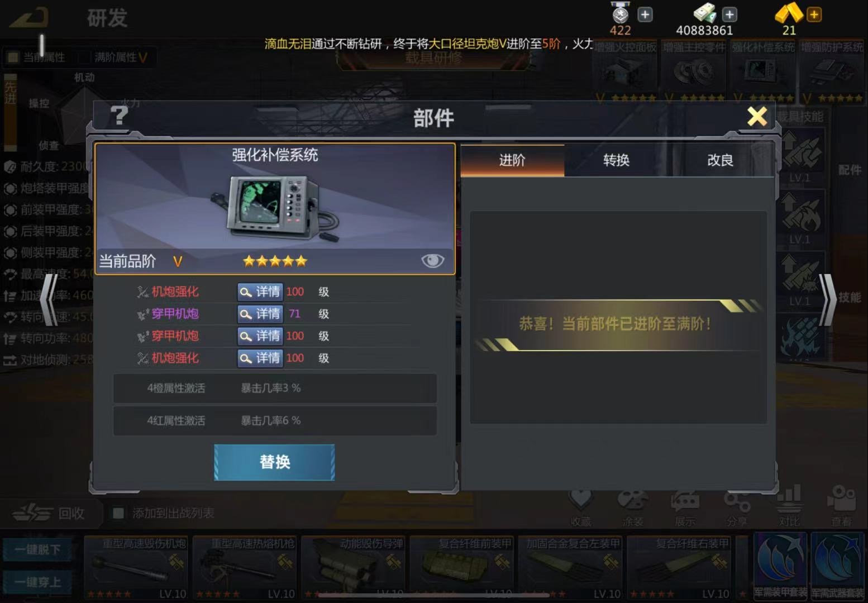
Task: Switch to the 改良 tab
Action: pyautogui.click(x=720, y=160)
